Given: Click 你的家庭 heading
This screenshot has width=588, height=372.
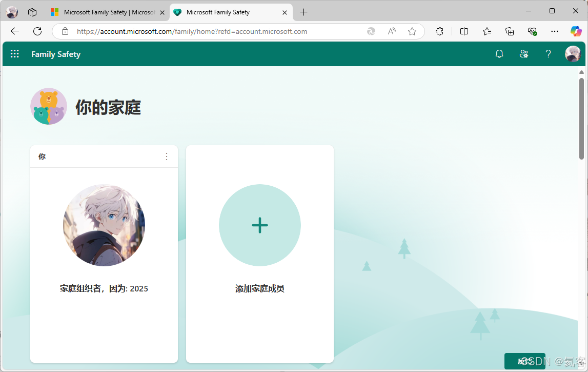Looking at the screenshot, I should pos(108,107).
